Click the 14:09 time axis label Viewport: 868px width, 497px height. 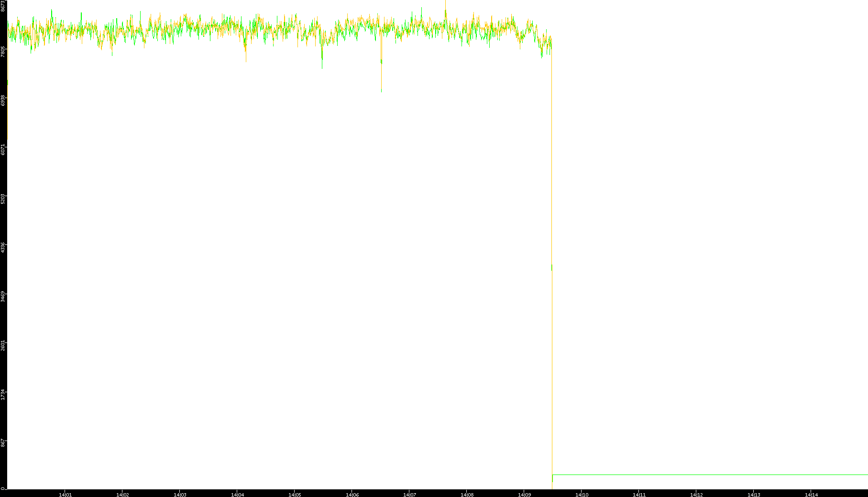point(524,494)
